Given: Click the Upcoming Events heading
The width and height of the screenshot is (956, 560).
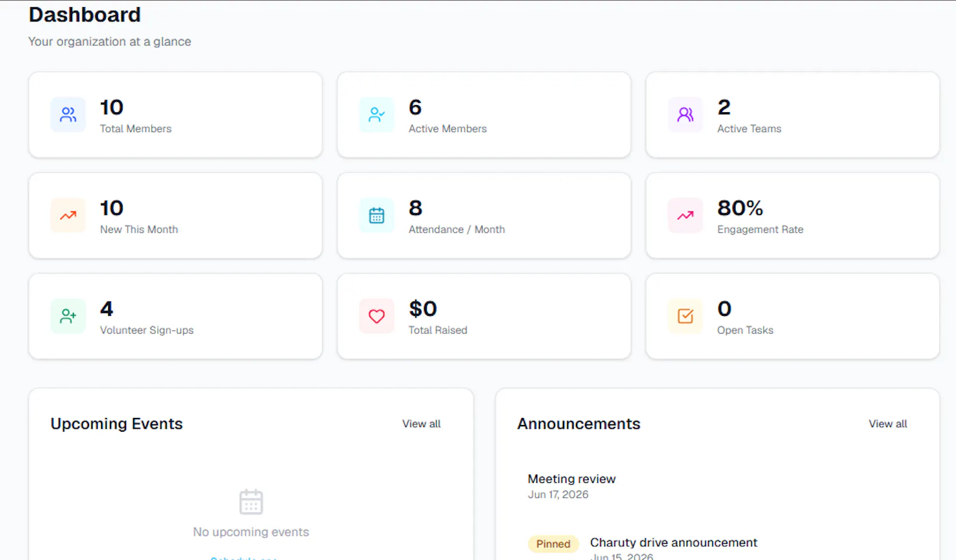Looking at the screenshot, I should tap(117, 424).
